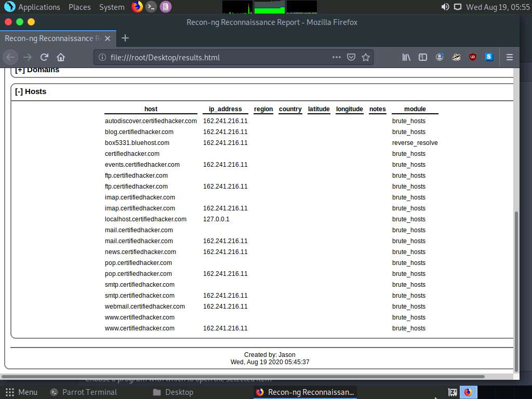Bookmark this page with the star icon
This screenshot has height=399, width=532.
366,57
